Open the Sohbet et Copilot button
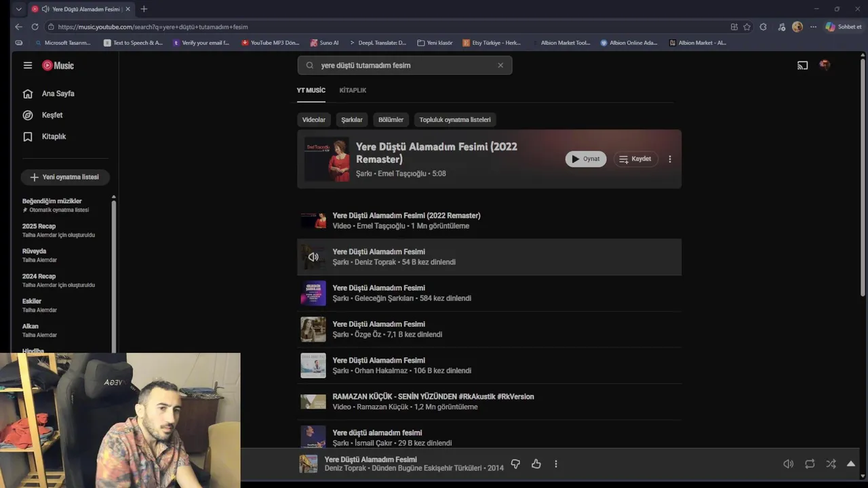Viewport: 868px width, 488px height. tap(844, 27)
